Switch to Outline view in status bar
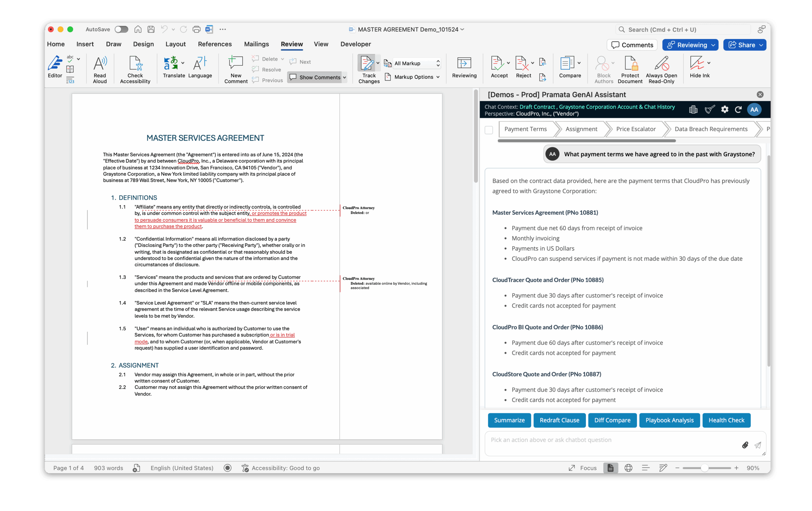The height and width of the screenshot is (511, 812). coord(645,468)
